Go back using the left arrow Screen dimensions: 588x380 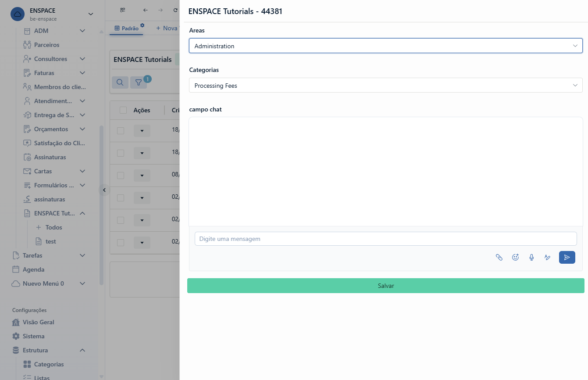click(x=145, y=10)
